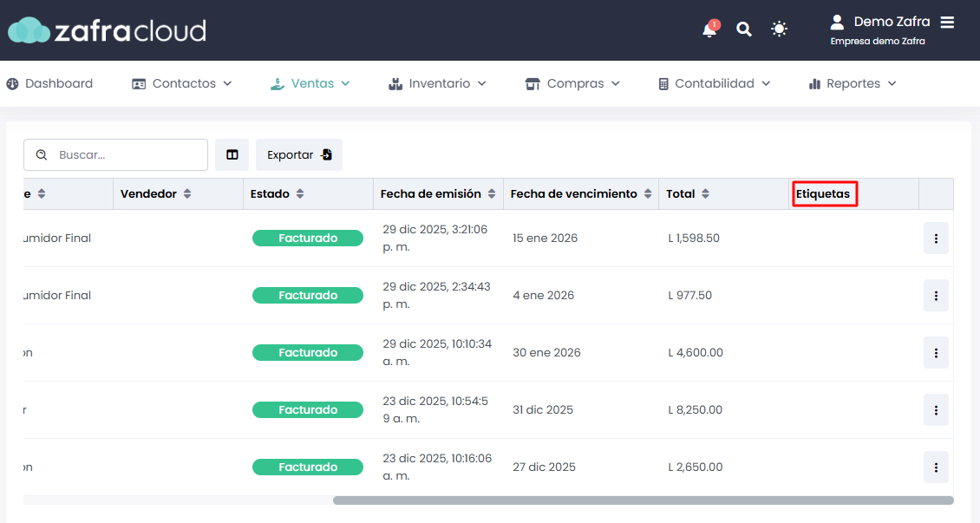Open row actions for L 8,250.00 invoice
Viewport: 980px width, 523px height.
click(936, 410)
